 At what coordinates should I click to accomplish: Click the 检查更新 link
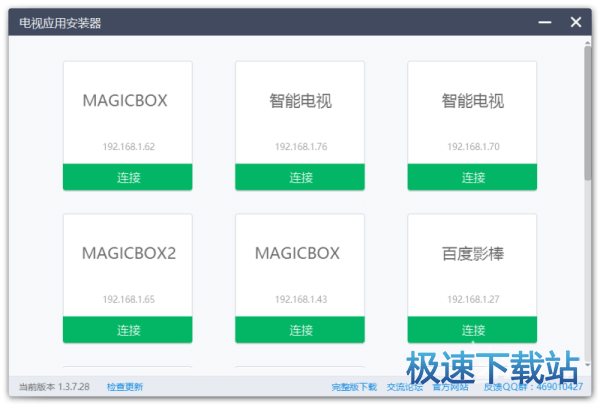[x=125, y=387]
